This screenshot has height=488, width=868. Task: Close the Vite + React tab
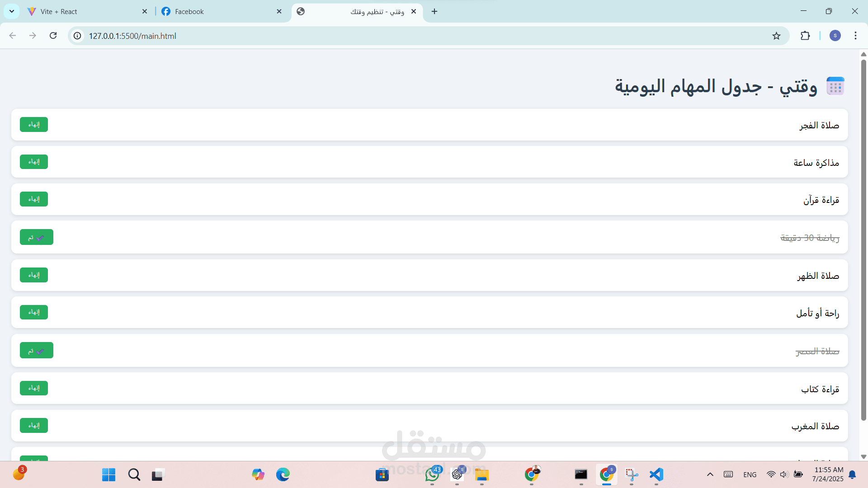tap(145, 11)
